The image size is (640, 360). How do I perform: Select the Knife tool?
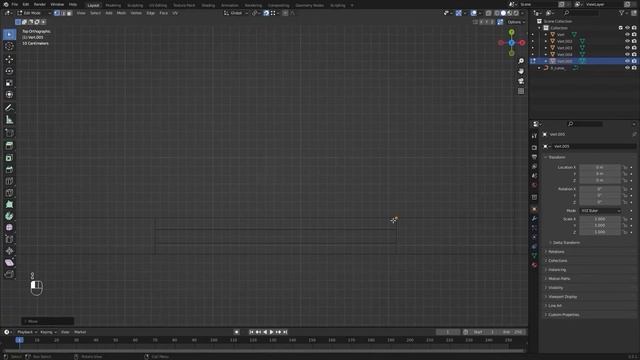9,193
